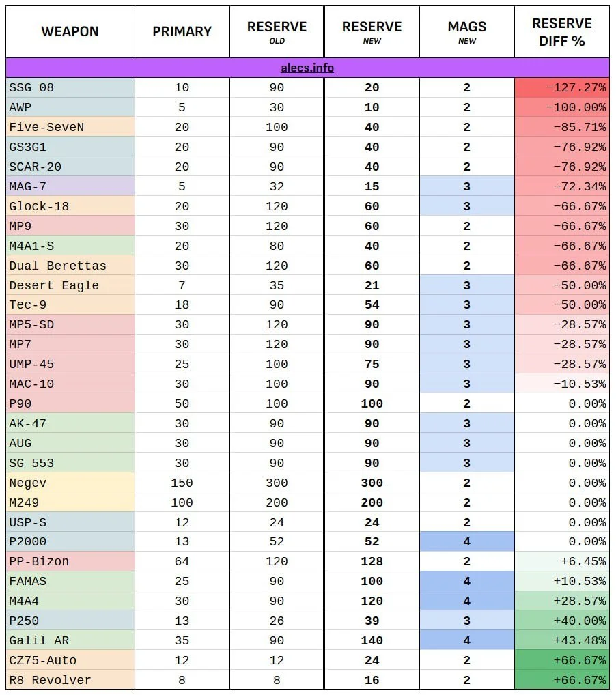This screenshot has height=695, width=616.
Task: Select the M249 old reserve value 200
Action: point(277,502)
